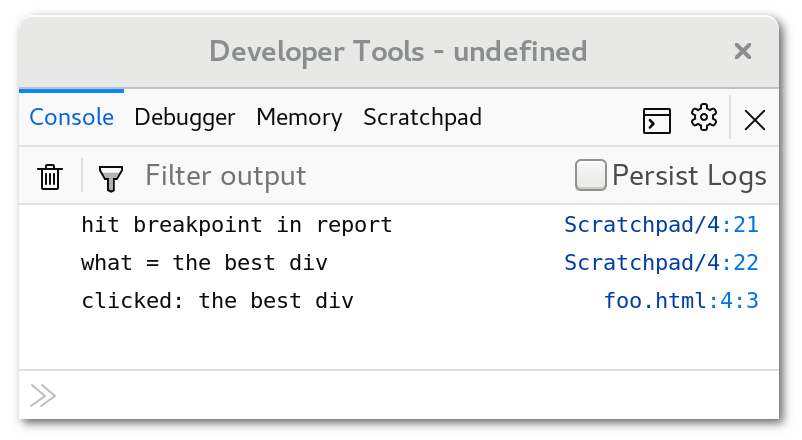Close the Developer Tools window

click(742, 51)
